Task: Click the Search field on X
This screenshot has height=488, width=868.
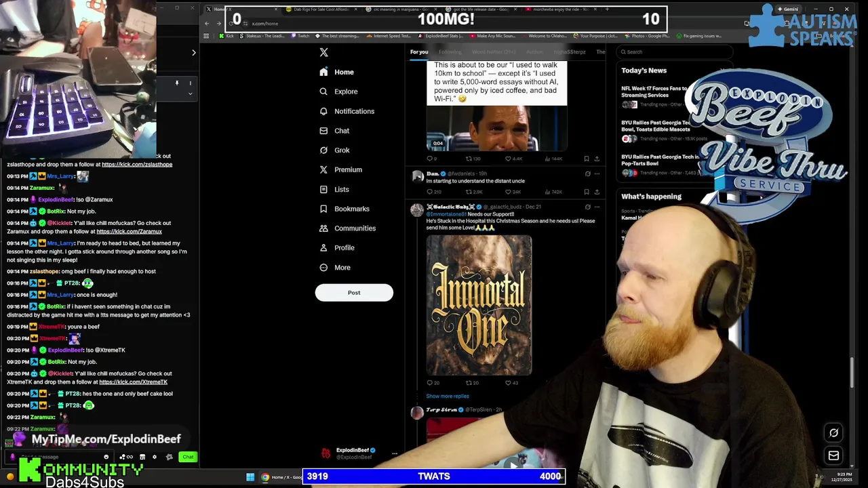Action: pyautogui.click(x=675, y=52)
